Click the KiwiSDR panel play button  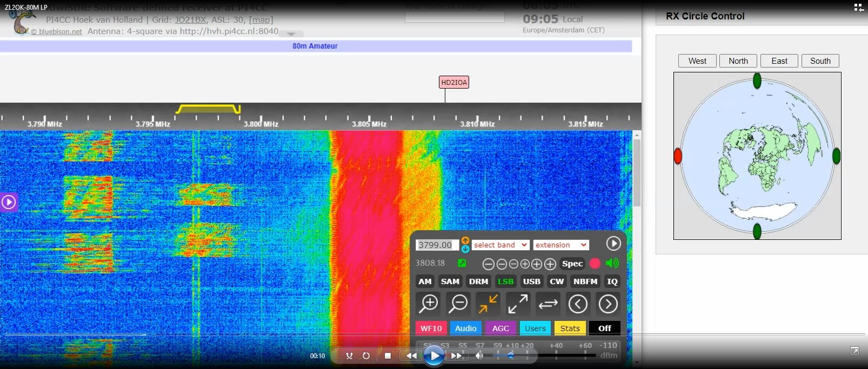[613, 244]
